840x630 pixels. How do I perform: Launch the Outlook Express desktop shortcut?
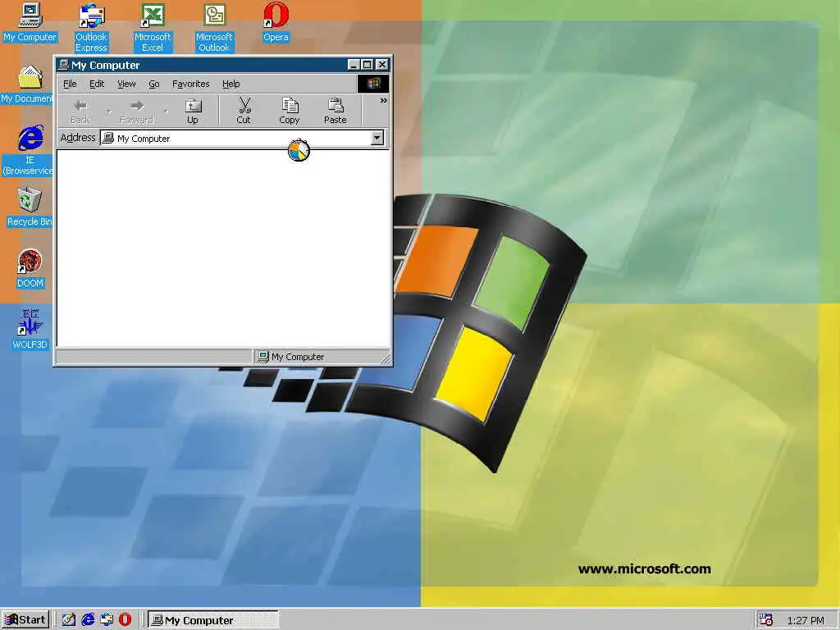91,28
